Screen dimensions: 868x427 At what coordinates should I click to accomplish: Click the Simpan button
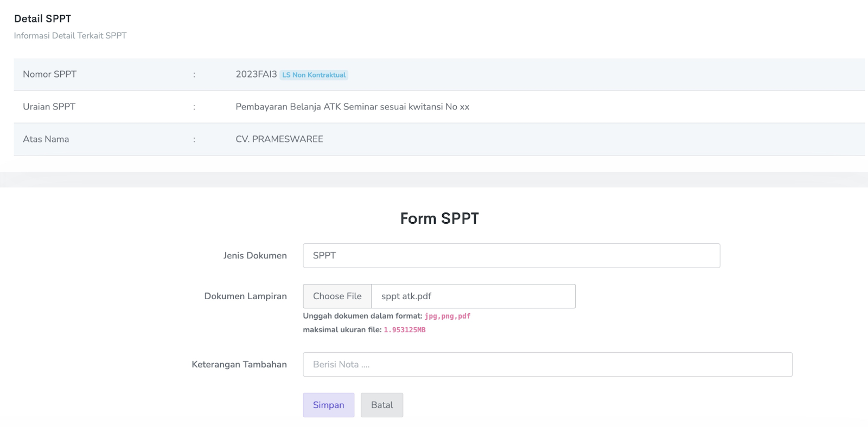[x=328, y=405]
